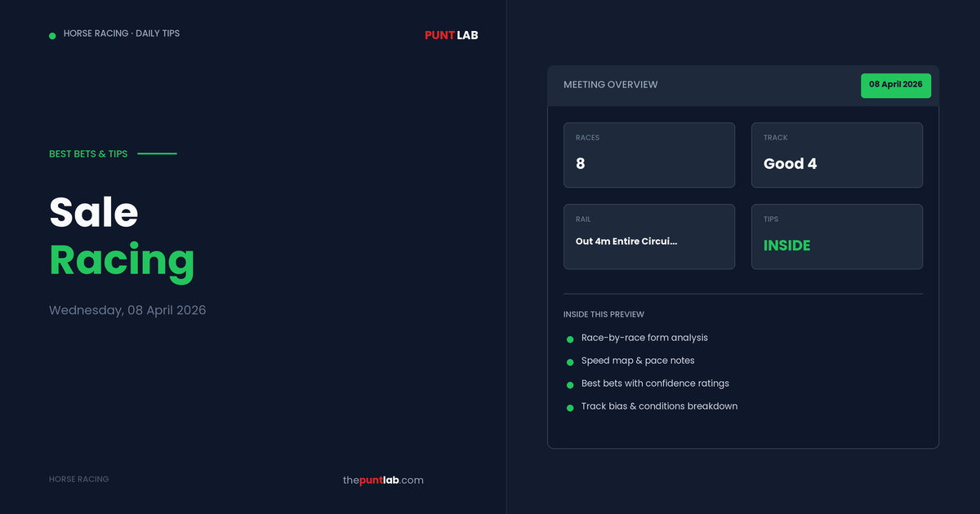This screenshot has width=980, height=514.
Task: Click the green dot beside Horse Racing header
Action: (52, 35)
